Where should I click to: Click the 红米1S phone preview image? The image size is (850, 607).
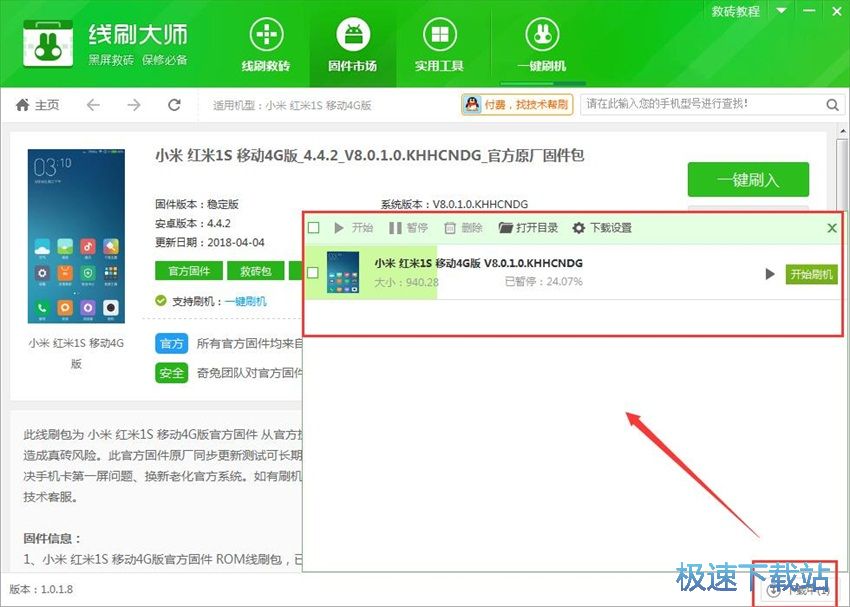tap(76, 236)
